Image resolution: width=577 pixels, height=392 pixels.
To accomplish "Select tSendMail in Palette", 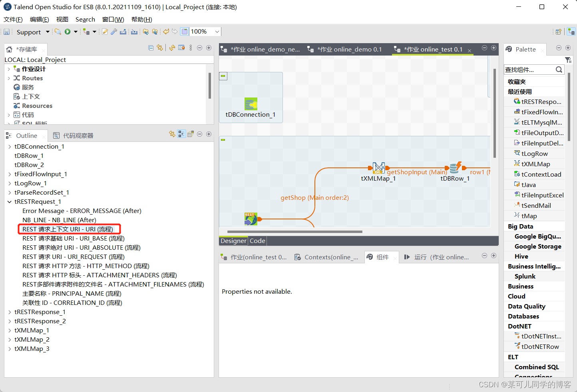I will [536, 205].
